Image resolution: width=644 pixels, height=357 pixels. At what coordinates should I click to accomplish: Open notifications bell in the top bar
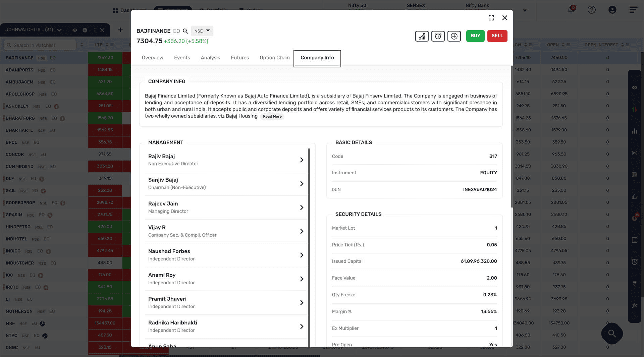coord(571,10)
